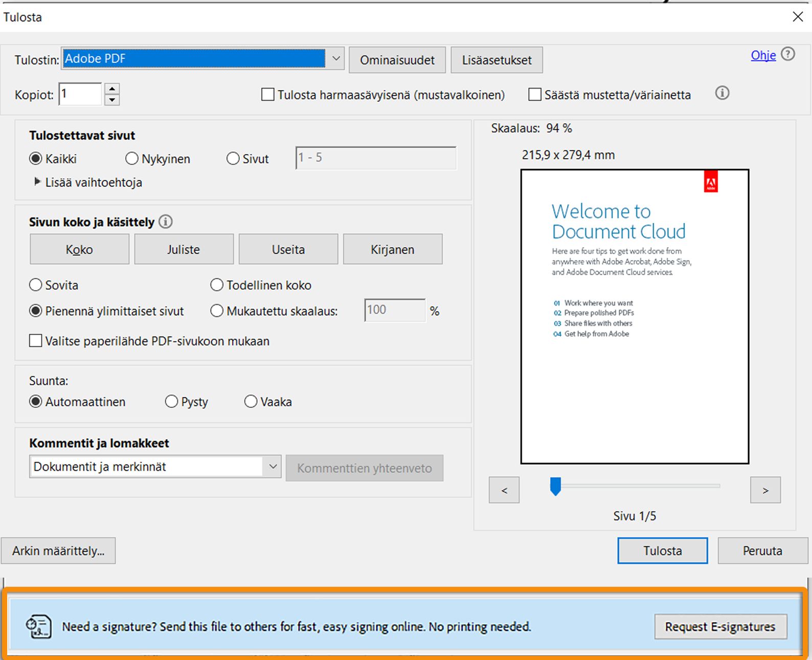812x660 pixels.
Task: Click the Lisäasetukset button
Action: point(497,60)
